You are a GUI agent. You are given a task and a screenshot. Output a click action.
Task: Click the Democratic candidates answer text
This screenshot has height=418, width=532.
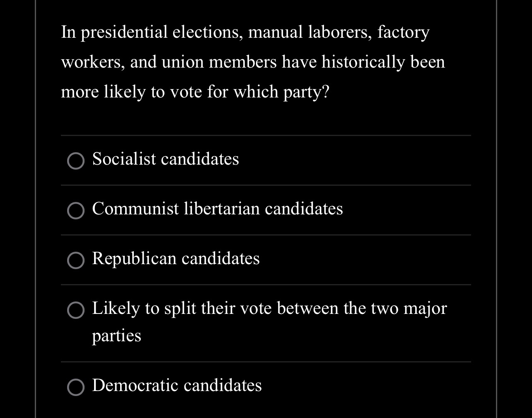pyautogui.click(x=176, y=385)
